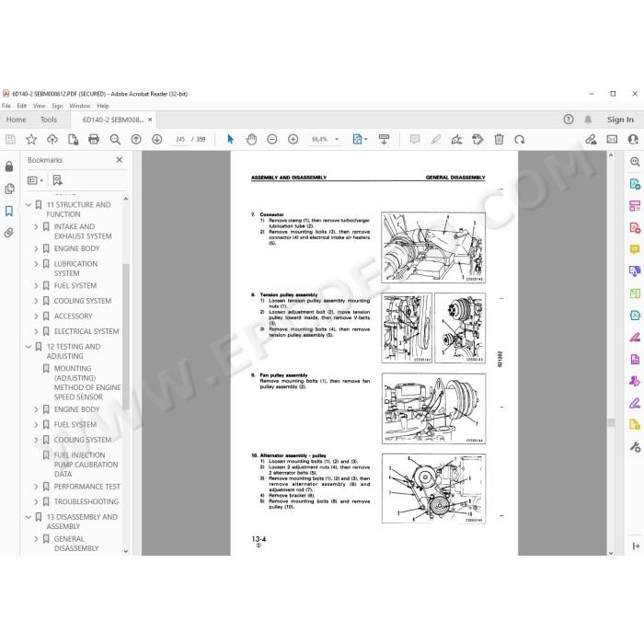
Task: Click the Delete trash icon in toolbar
Action: coord(499,140)
